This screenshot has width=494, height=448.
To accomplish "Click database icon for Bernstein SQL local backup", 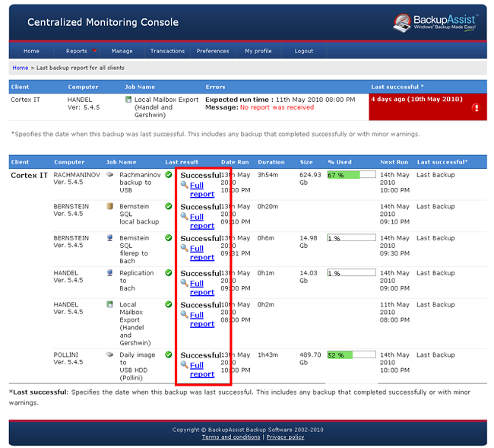I will [x=109, y=206].
